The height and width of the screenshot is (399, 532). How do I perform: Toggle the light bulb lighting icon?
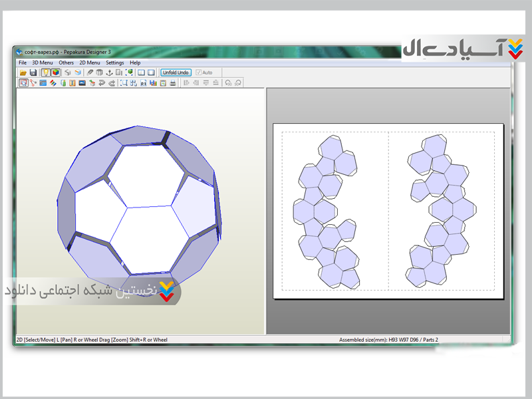[x=45, y=72]
